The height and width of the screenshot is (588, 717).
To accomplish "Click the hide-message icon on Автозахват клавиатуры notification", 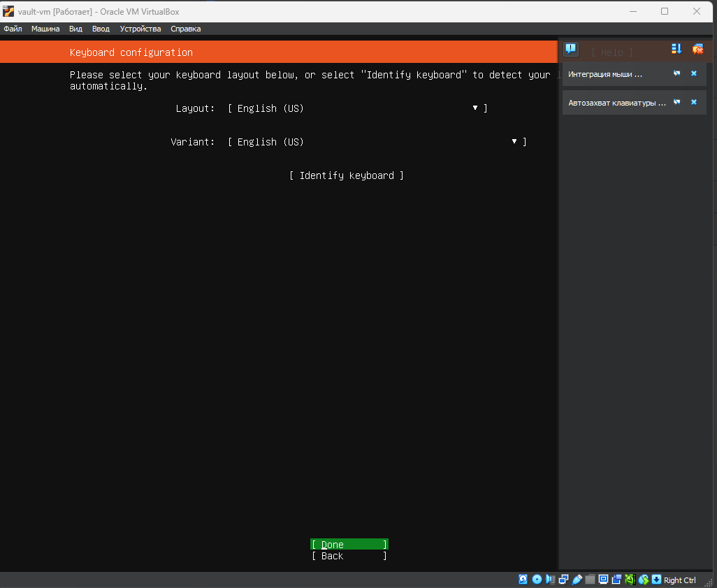I will (x=676, y=102).
